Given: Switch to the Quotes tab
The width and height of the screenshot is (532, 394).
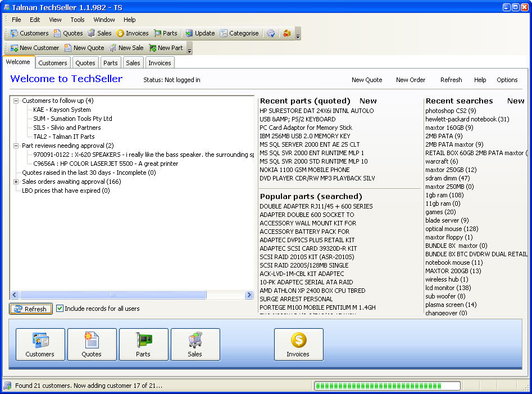Looking at the screenshot, I should click(x=85, y=63).
